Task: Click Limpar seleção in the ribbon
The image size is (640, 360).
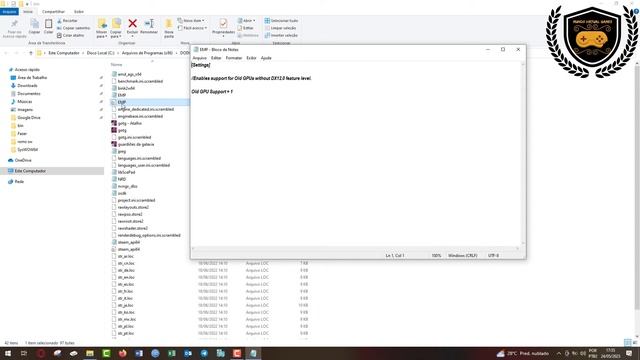Action: 280,28
